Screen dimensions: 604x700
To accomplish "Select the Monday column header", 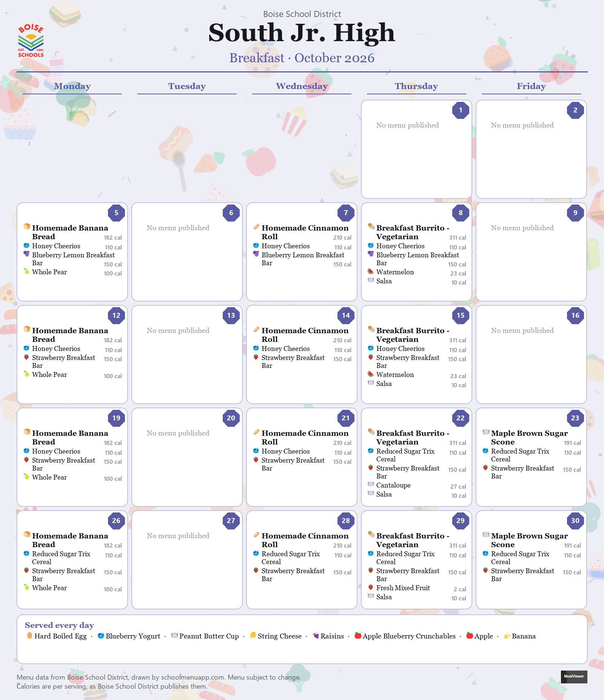I will coord(72,86).
